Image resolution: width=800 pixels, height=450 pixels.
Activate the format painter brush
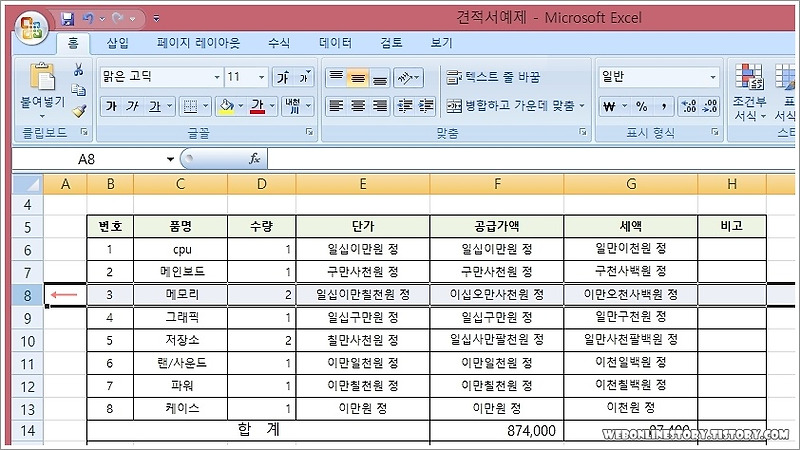78,110
